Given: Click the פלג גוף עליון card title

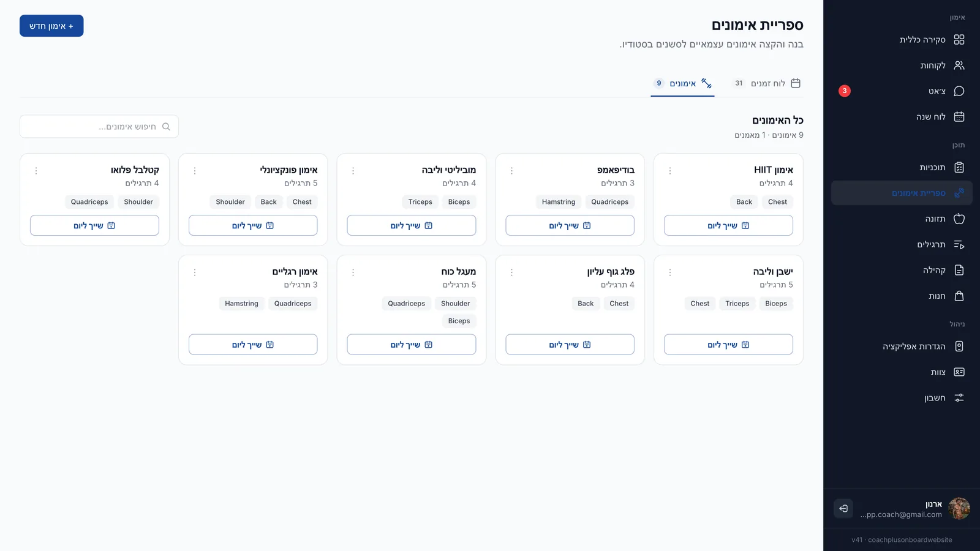Looking at the screenshot, I should [611, 272].
